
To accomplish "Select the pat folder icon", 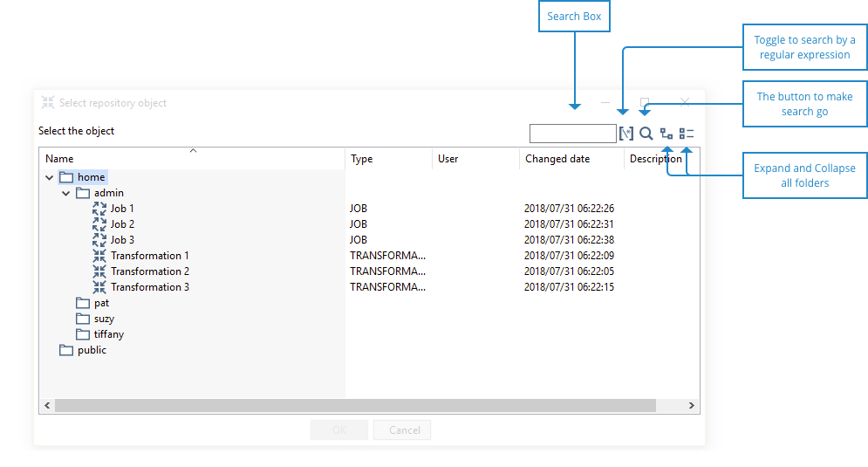I will tap(83, 303).
